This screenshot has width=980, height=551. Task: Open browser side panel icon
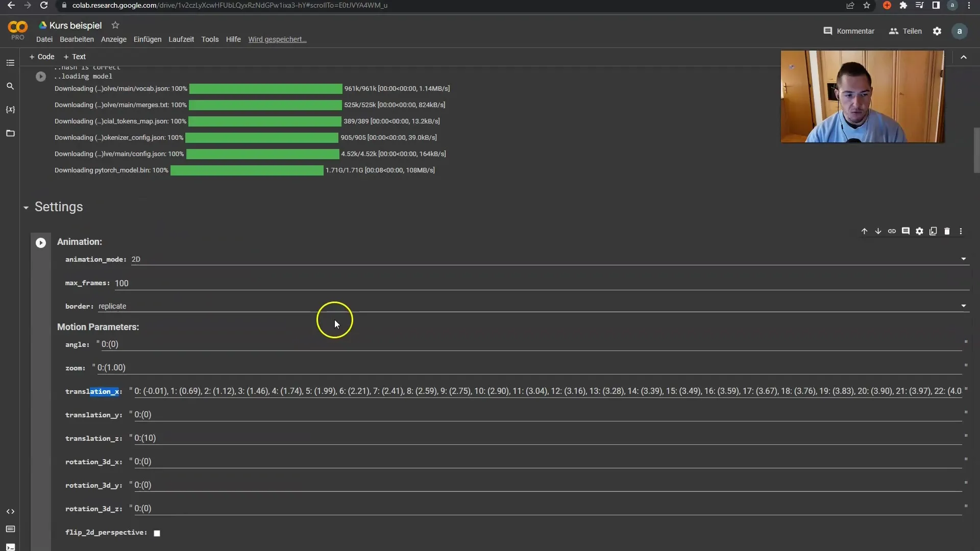point(936,5)
